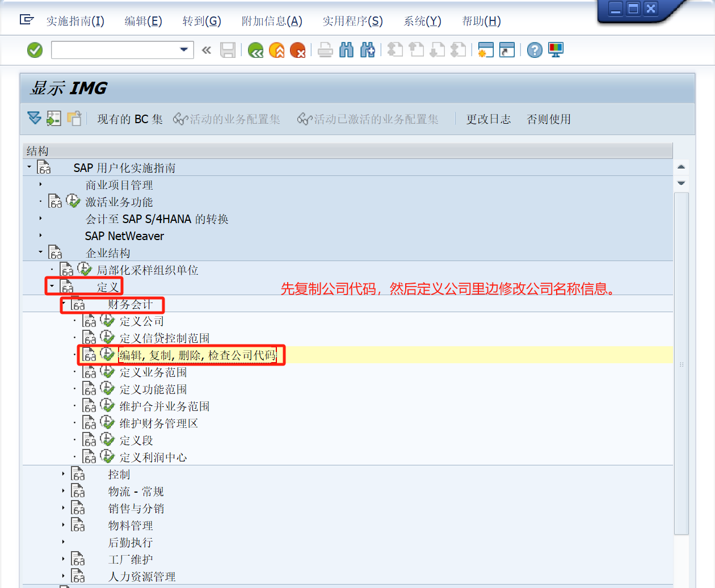Expand the 商业项目管理 node
Image resolution: width=715 pixels, height=588 pixels.
pos(40,184)
